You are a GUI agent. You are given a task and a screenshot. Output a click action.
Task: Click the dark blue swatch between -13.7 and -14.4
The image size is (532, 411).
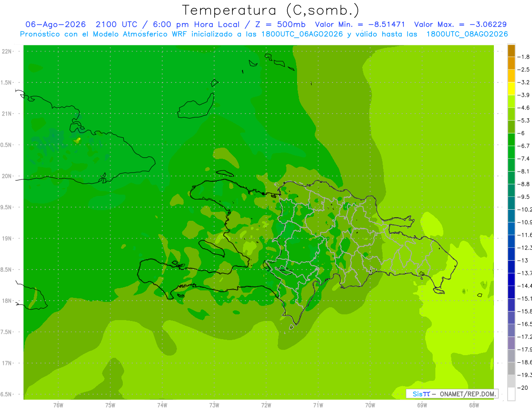click(x=511, y=279)
